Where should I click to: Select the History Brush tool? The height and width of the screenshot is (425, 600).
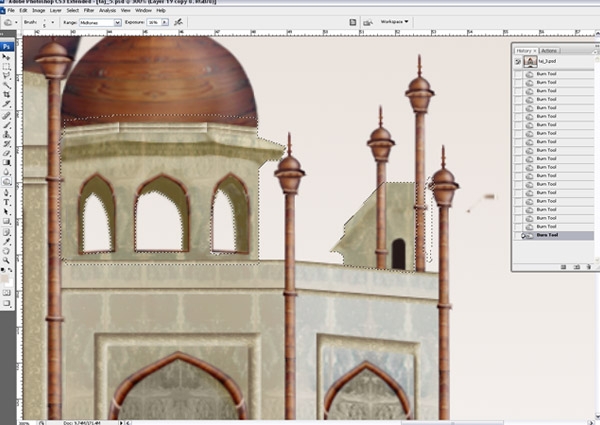pos(6,144)
